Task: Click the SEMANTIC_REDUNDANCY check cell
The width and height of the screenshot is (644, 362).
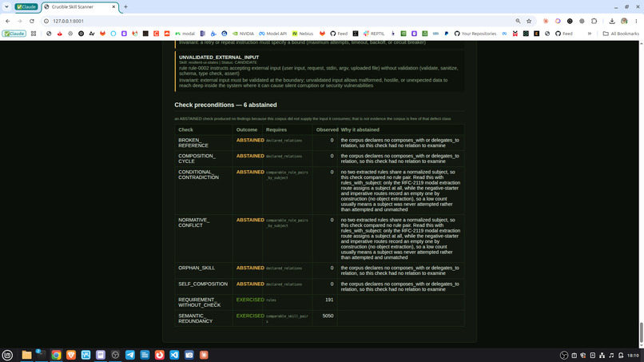Action: click(x=204, y=318)
